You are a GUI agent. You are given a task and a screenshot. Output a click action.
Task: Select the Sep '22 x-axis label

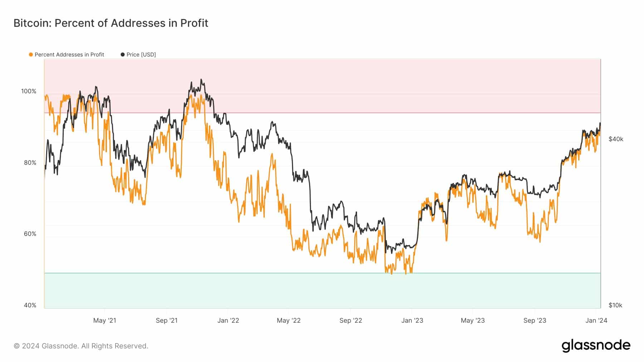click(x=351, y=321)
